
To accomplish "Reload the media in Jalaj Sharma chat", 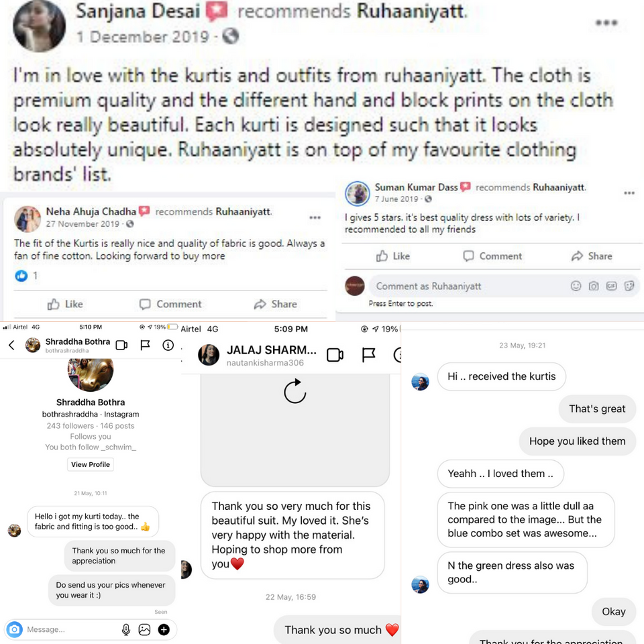I will [x=295, y=391].
